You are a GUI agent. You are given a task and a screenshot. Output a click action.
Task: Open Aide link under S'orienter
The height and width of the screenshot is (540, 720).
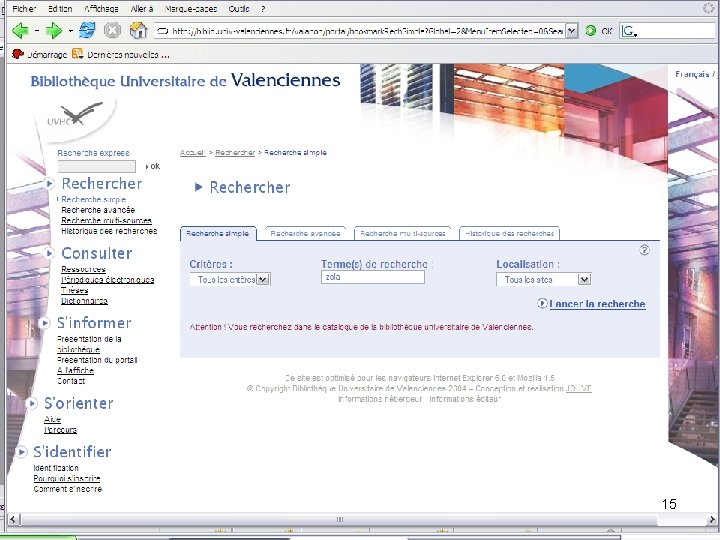tap(53, 419)
